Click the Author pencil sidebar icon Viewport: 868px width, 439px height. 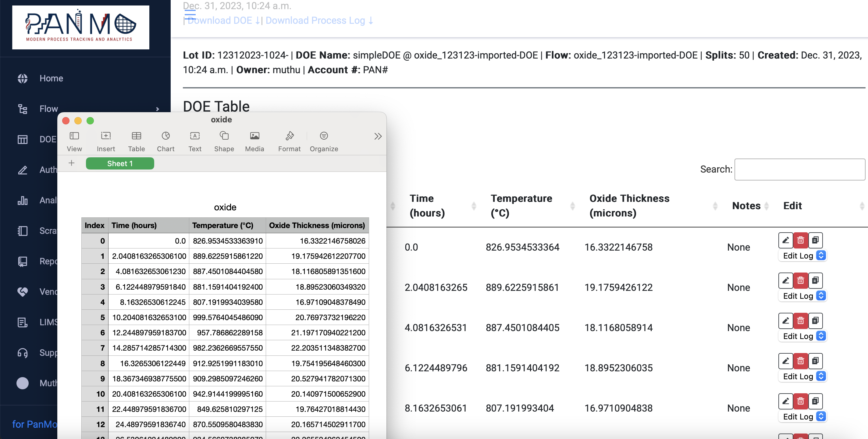23,170
